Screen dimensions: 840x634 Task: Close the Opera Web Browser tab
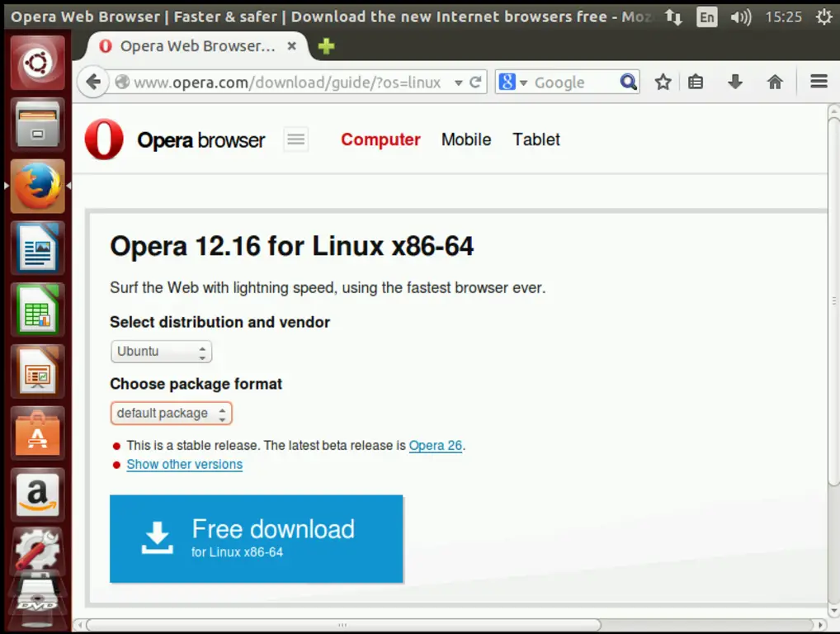pyautogui.click(x=291, y=46)
